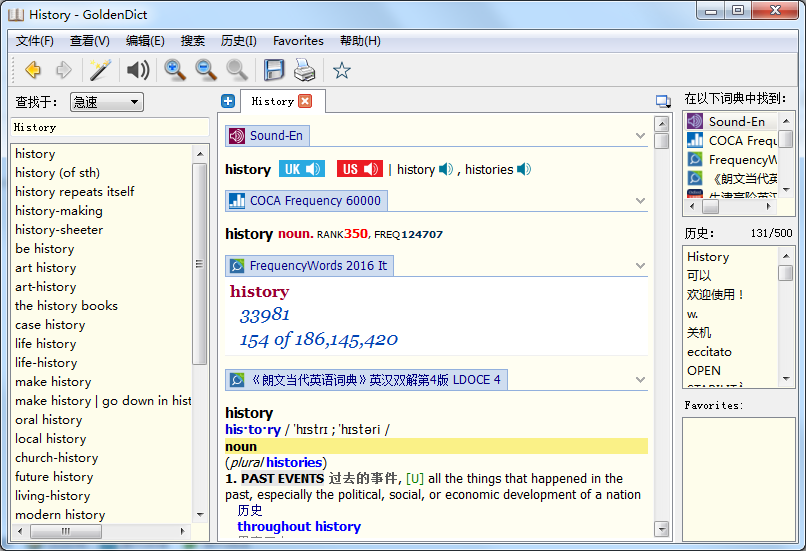Open the 搜索 menu

tap(193, 41)
